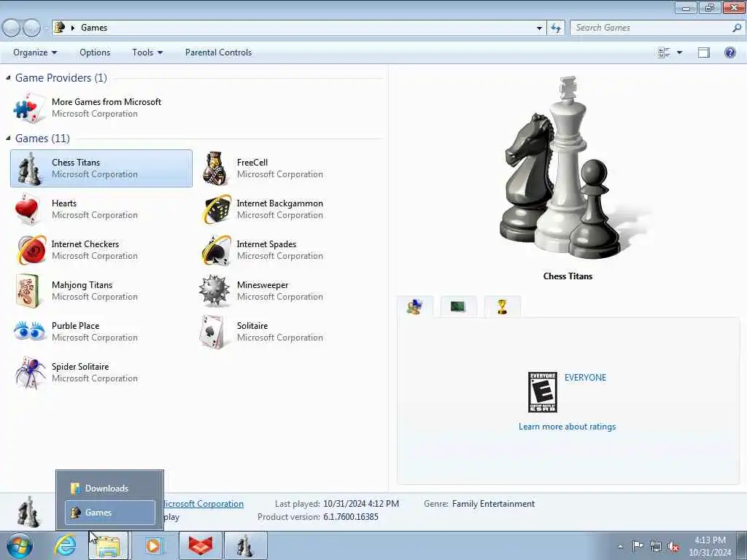Click the red fox-like taskbar application icon

tap(201, 545)
